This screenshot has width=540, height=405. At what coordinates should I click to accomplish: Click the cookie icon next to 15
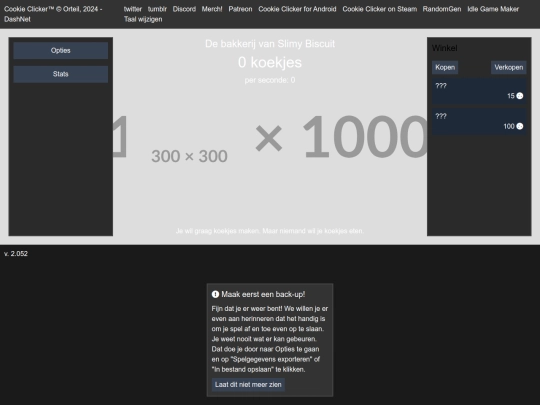pos(520,96)
